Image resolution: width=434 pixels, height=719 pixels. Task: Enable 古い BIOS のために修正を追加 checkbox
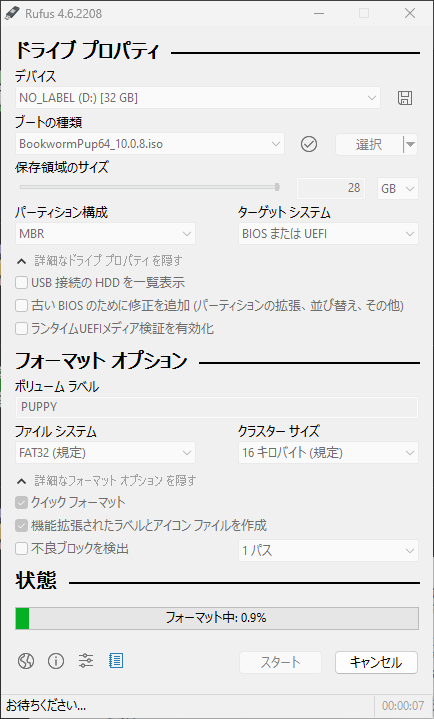pyautogui.click(x=22, y=305)
